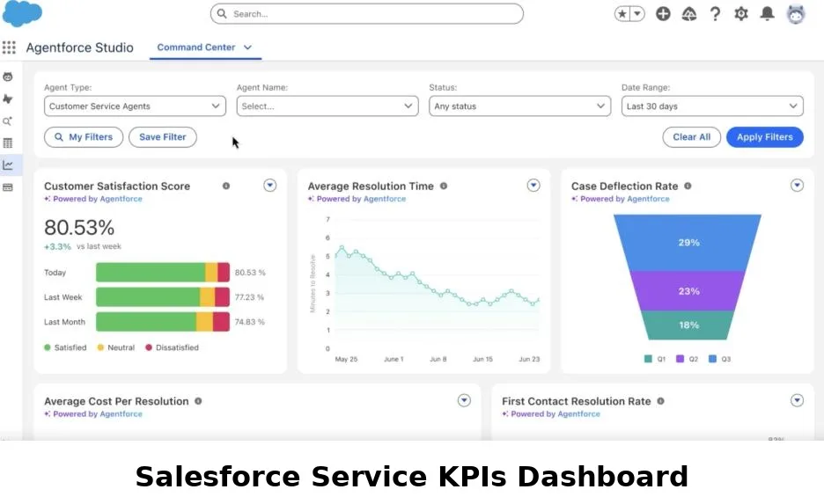The width and height of the screenshot is (824, 504).
Task: Click info icon beside Customer Satisfaction Score
Action: (226, 186)
